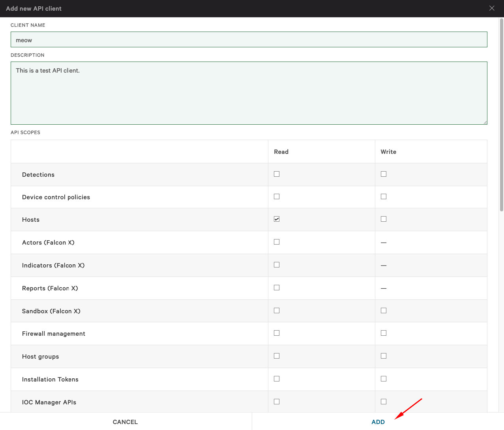This screenshot has width=504, height=430.
Task: Select Write scope for Host groups
Action: pos(384,356)
